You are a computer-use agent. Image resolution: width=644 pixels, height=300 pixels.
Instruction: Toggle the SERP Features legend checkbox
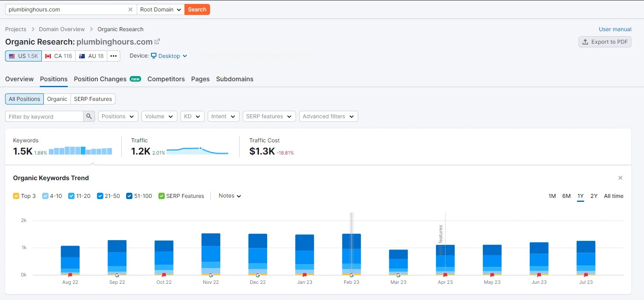pyautogui.click(x=162, y=196)
